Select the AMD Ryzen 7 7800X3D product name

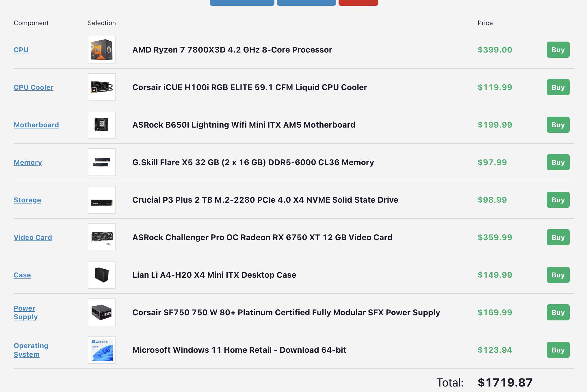232,50
